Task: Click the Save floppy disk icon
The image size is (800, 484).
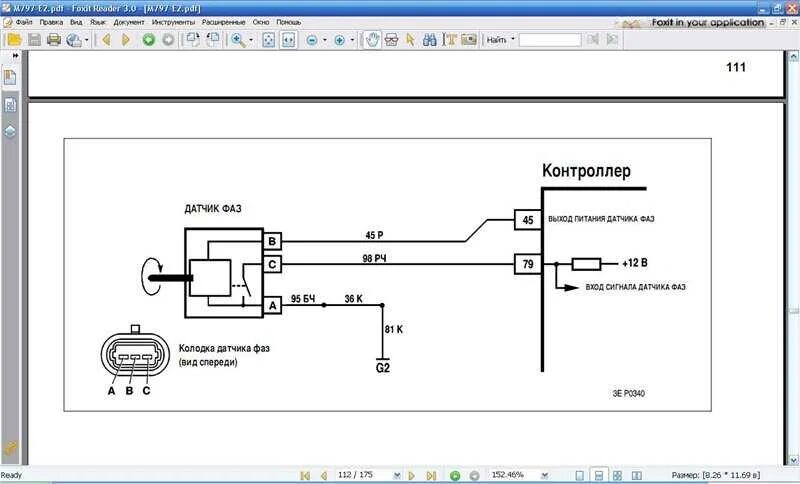Action: 34,40
